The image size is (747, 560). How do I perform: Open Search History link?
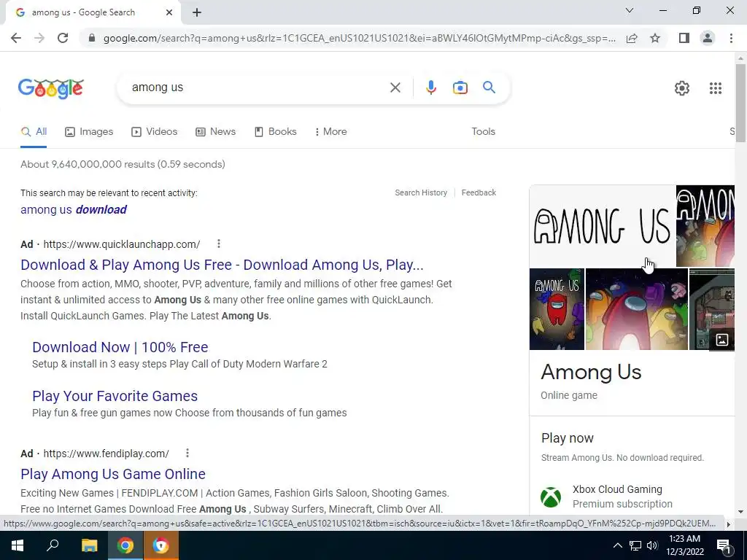421,192
